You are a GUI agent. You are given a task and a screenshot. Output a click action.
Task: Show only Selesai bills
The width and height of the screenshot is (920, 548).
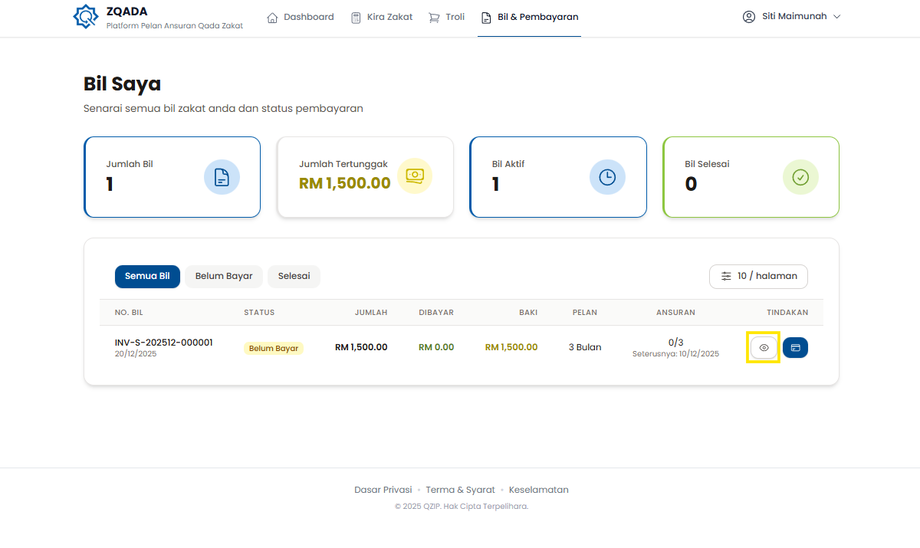click(x=294, y=276)
